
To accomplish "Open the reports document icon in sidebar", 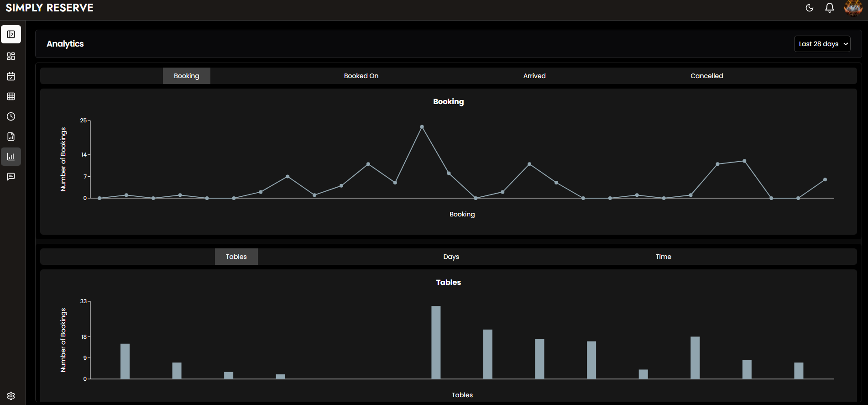I will pyautogui.click(x=11, y=137).
